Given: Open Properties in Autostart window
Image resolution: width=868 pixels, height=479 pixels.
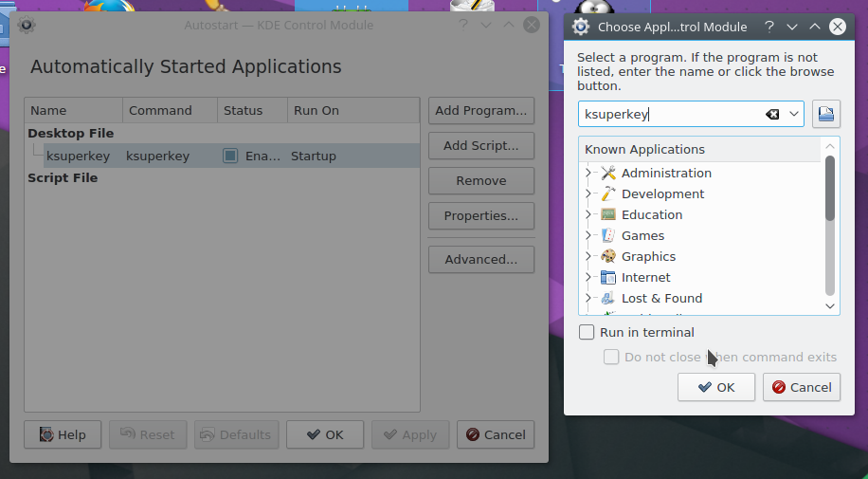Looking at the screenshot, I should pyautogui.click(x=481, y=215).
